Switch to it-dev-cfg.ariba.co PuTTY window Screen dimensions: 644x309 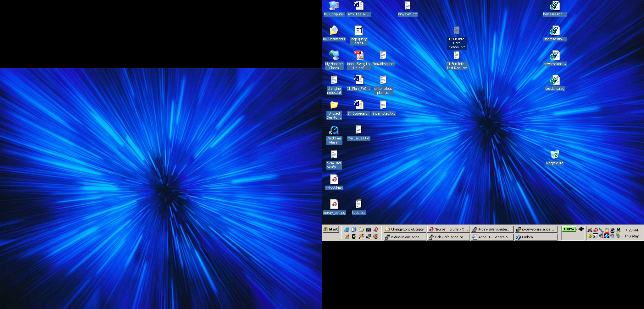tap(448, 237)
